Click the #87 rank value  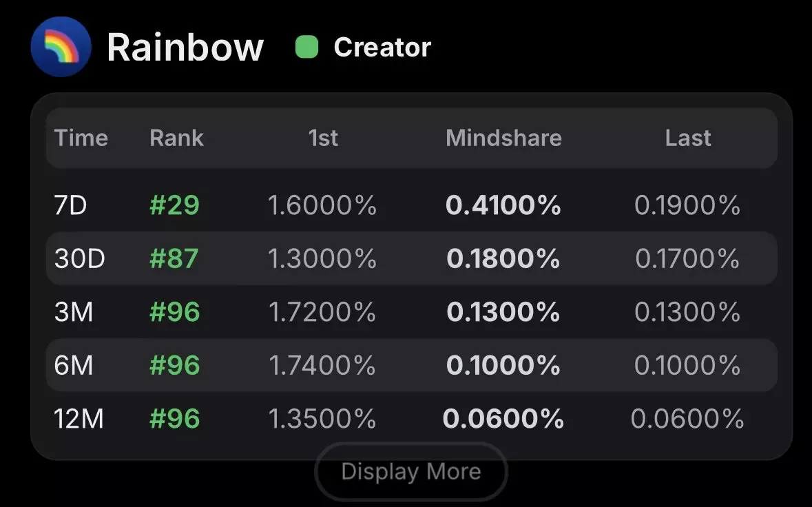174,258
